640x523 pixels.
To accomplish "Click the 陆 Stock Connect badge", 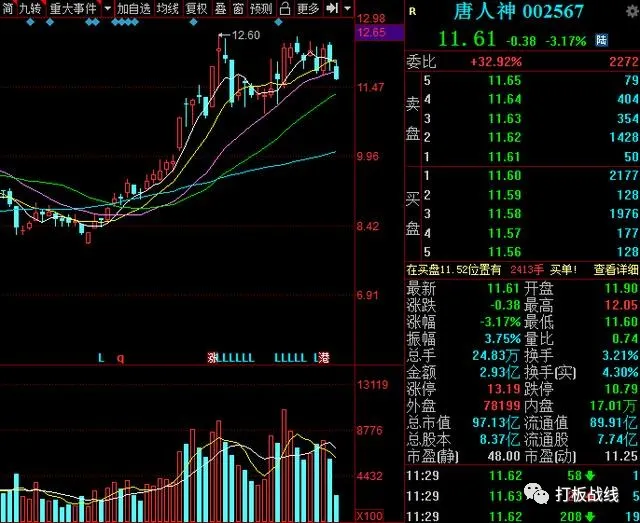I will tap(601, 40).
